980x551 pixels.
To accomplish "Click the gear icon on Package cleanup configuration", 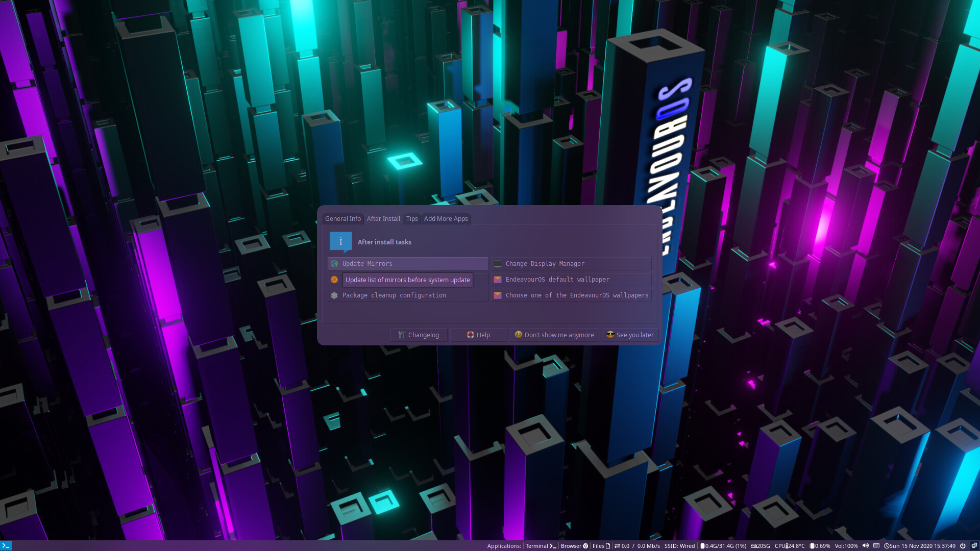I will (335, 295).
